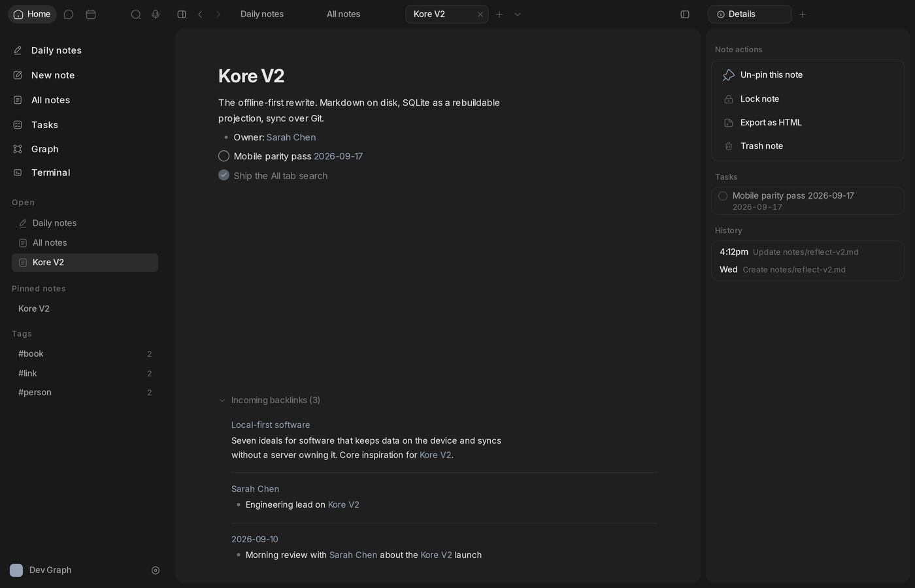Collapse the Incoming backlinks section
Viewport: 915px width, 588px height.
222,400
